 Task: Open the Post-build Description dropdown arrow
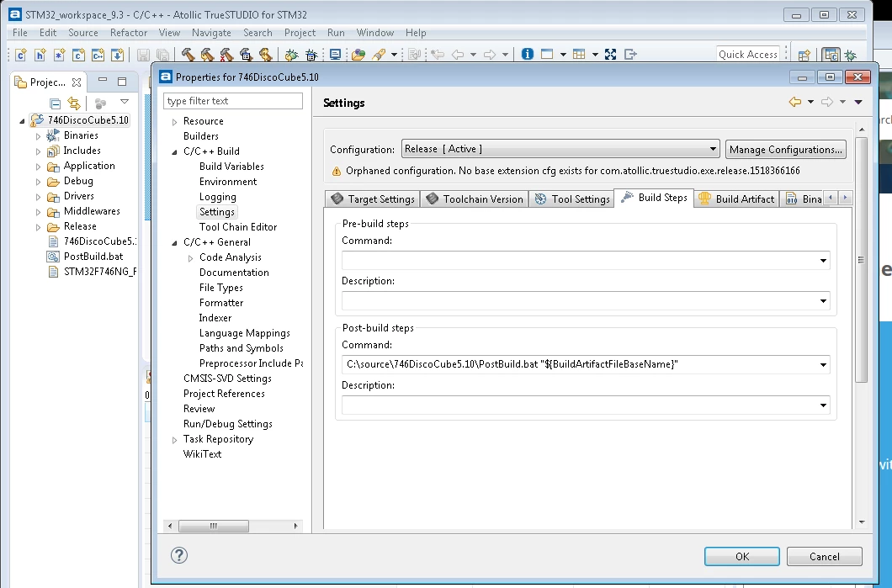(x=823, y=405)
